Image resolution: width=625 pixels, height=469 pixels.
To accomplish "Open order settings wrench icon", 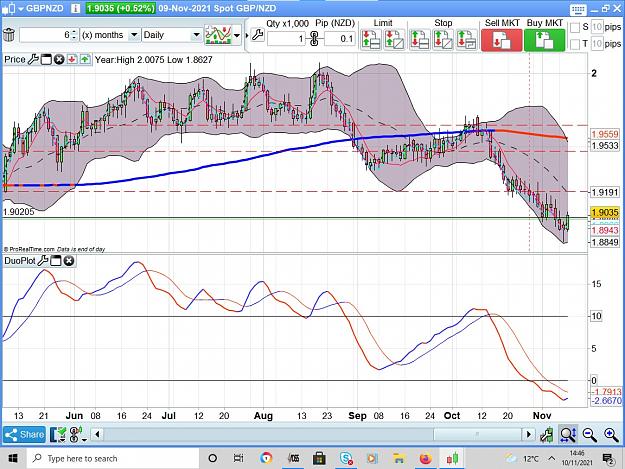I will 257,35.
